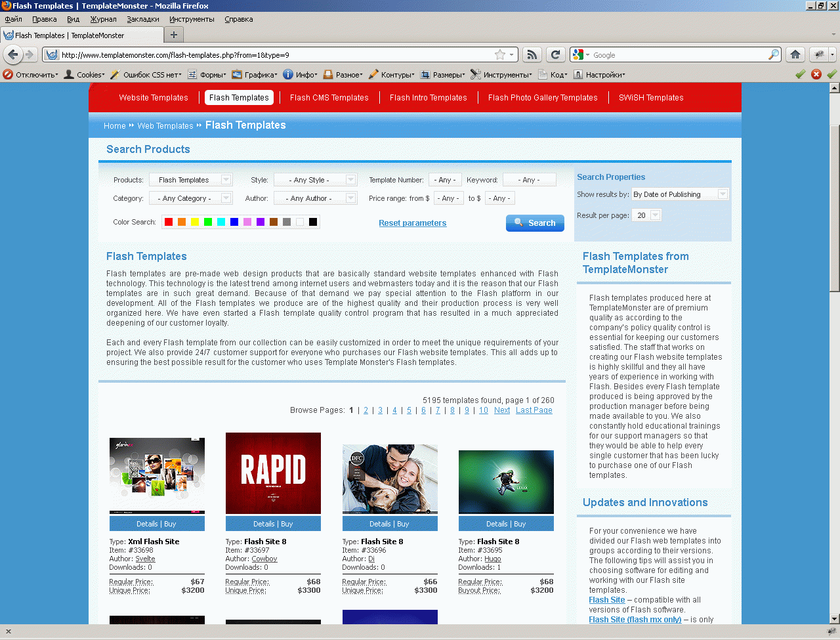
Task: Click the red error X icon in developer toolbar
Action: 816,74
